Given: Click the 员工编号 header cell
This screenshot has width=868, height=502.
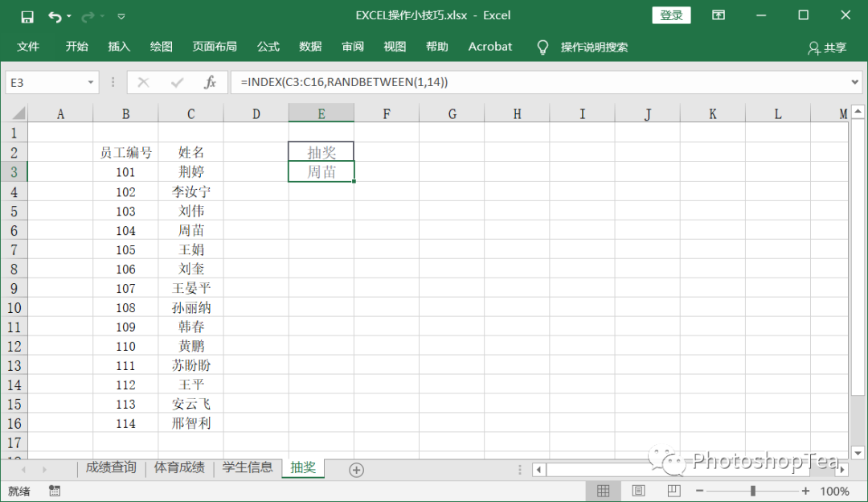Looking at the screenshot, I should click(125, 152).
